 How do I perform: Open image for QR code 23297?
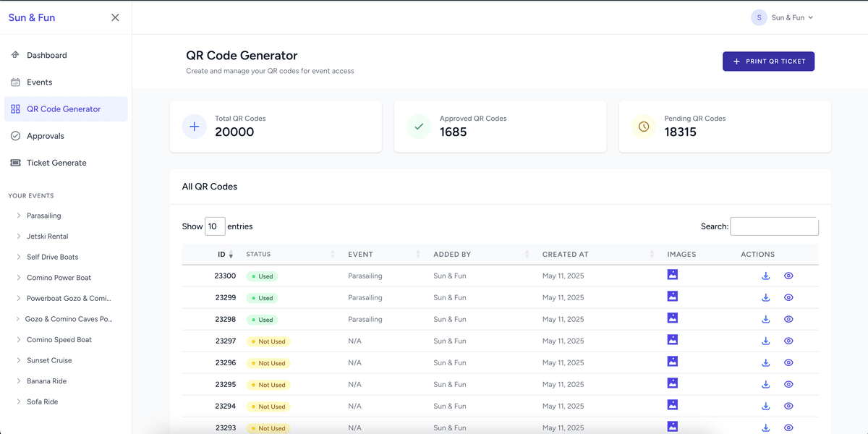tap(673, 340)
